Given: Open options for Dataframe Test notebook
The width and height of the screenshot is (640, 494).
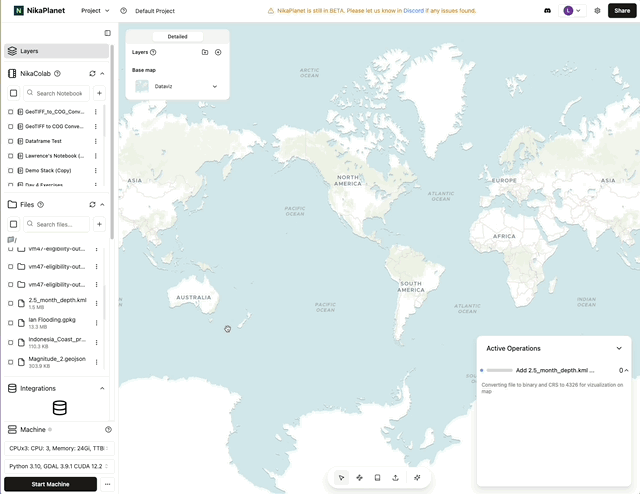Looking at the screenshot, I should pyautogui.click(x=96, y=141).
